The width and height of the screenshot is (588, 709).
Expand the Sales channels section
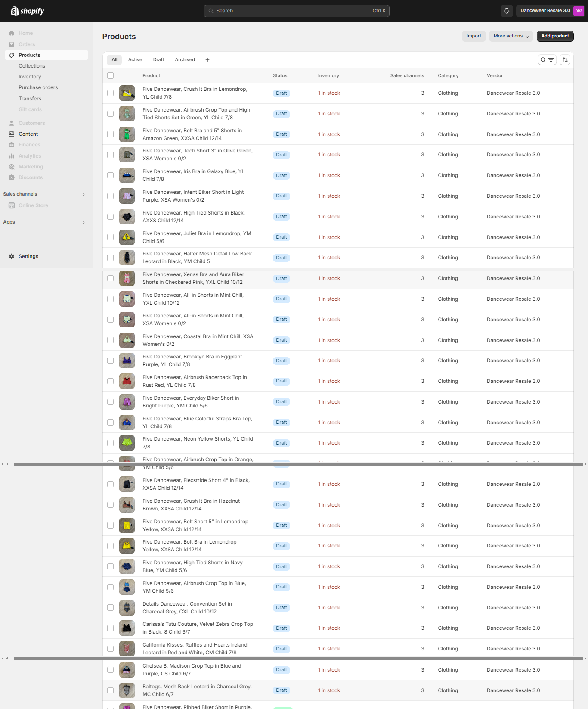pyautogui.click(x=84, y=194)
